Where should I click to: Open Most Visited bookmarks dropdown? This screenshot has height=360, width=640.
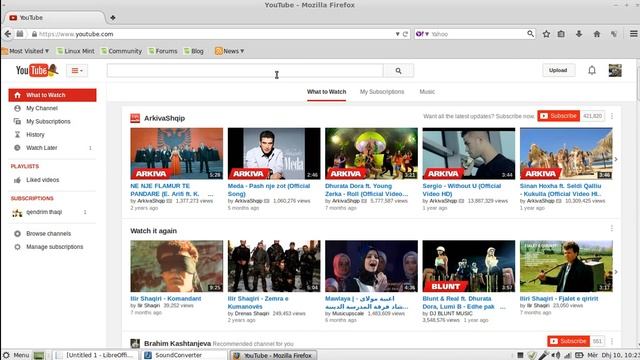(x=25, y=51)
